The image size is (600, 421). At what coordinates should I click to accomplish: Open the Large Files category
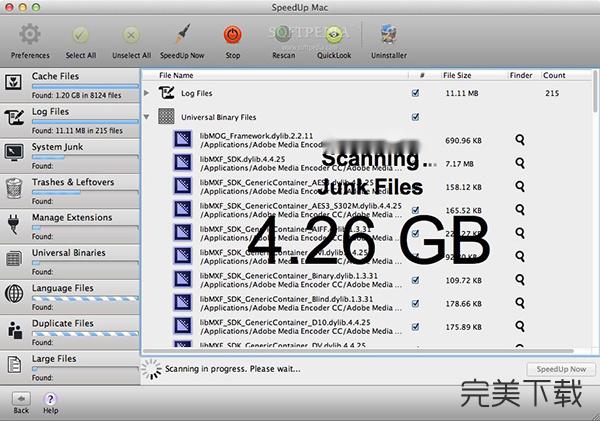[x=70, y=368]
